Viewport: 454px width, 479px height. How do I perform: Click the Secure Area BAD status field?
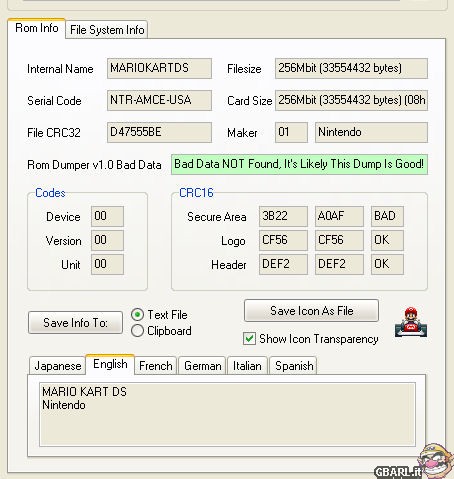387,216
